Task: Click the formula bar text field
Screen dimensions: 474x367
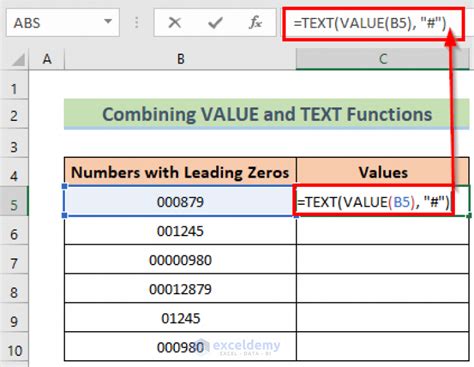Action: point(373,23)
